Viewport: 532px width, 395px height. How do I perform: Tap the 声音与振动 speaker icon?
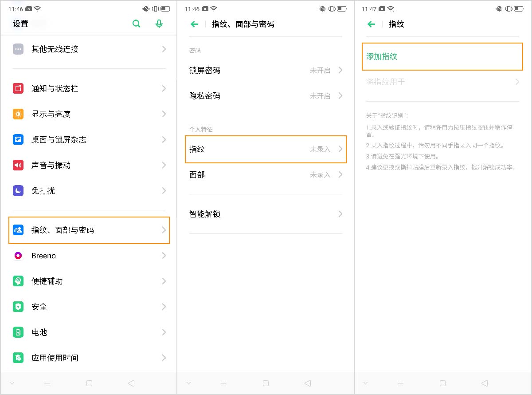(x=18, y=165)
